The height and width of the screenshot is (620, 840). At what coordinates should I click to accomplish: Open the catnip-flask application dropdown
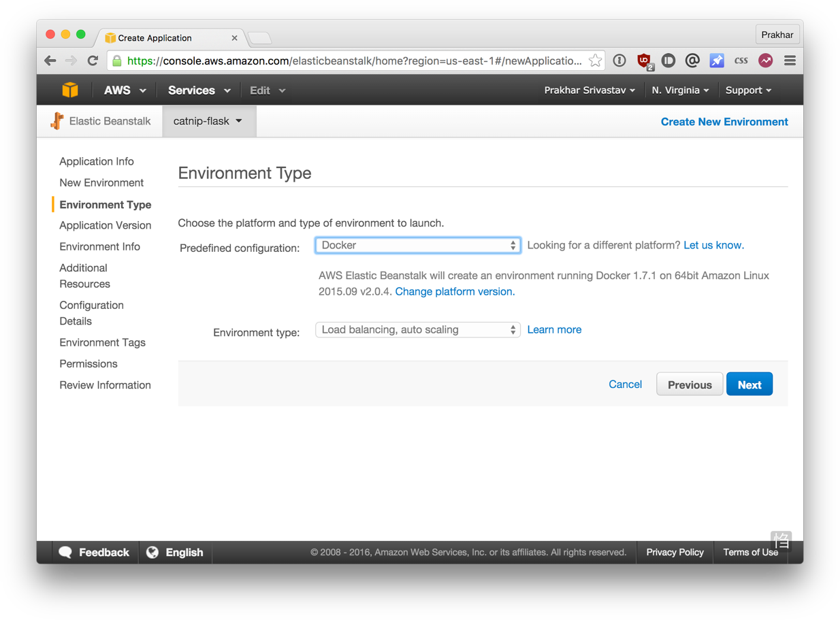point(209,121)
